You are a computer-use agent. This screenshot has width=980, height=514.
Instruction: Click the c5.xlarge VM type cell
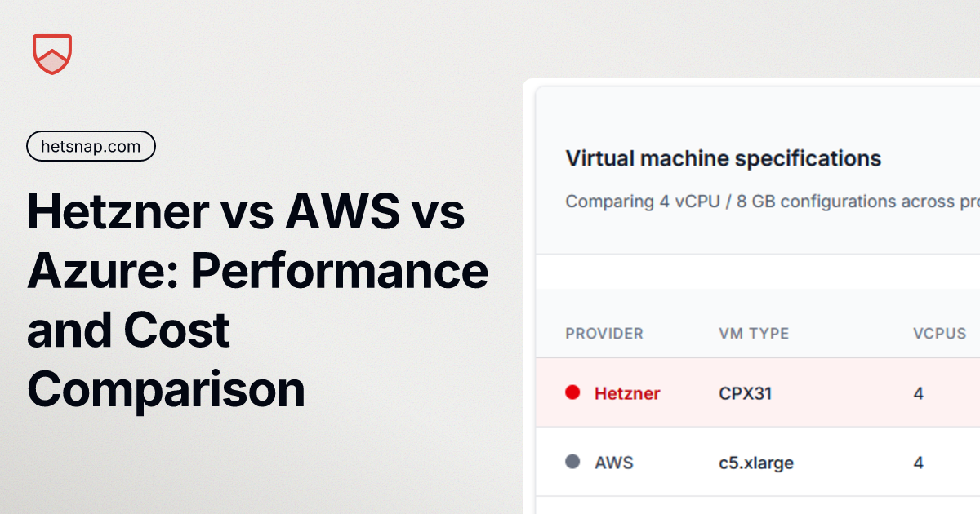pyautogui.click(x=755, y=463)
